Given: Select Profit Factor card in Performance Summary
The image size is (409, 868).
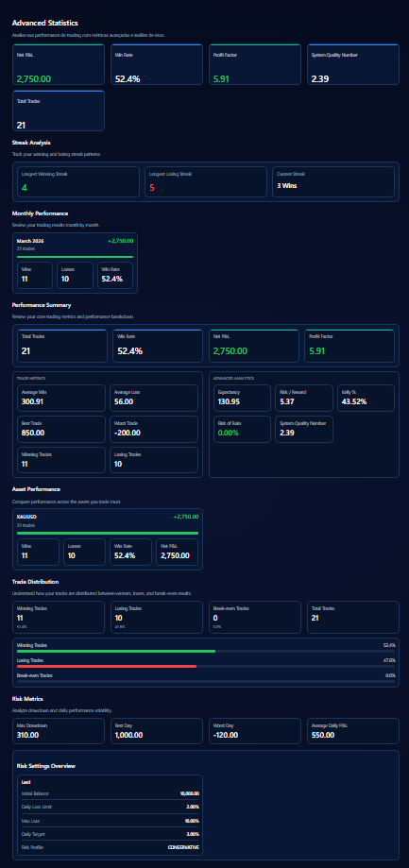Looking at the screenshot, I should coord(349,346).
